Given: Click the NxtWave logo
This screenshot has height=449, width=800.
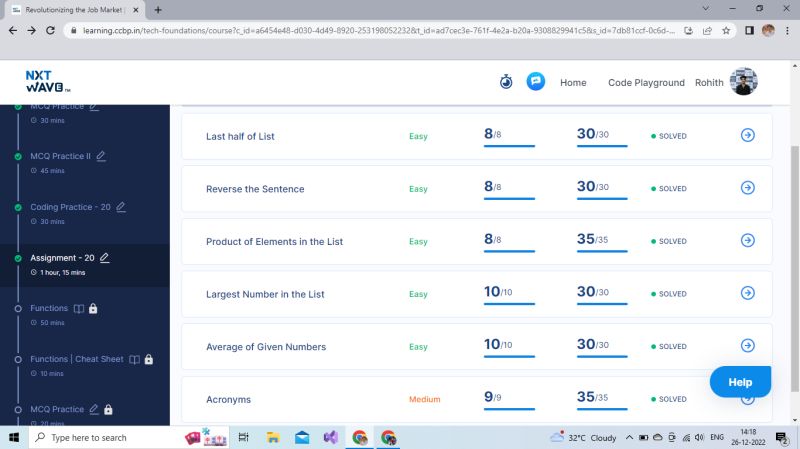Looking at the screenshot, I should (48, 82).
